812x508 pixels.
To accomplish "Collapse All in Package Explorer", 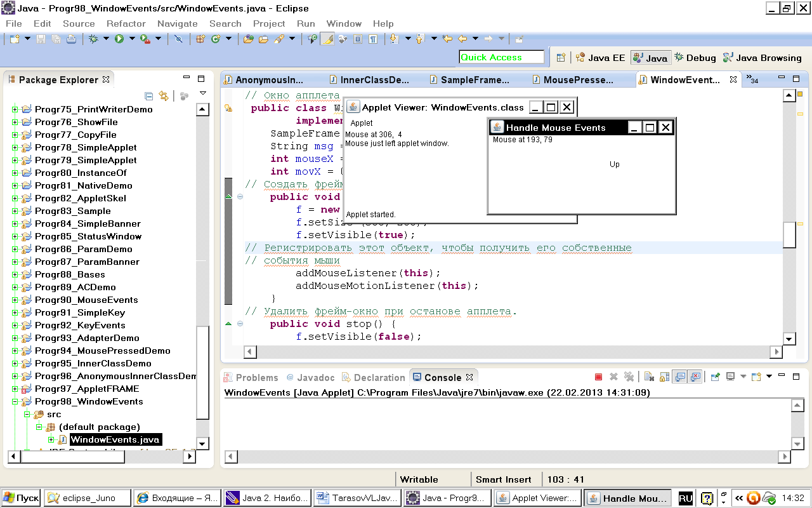I will tap(149, 97).
